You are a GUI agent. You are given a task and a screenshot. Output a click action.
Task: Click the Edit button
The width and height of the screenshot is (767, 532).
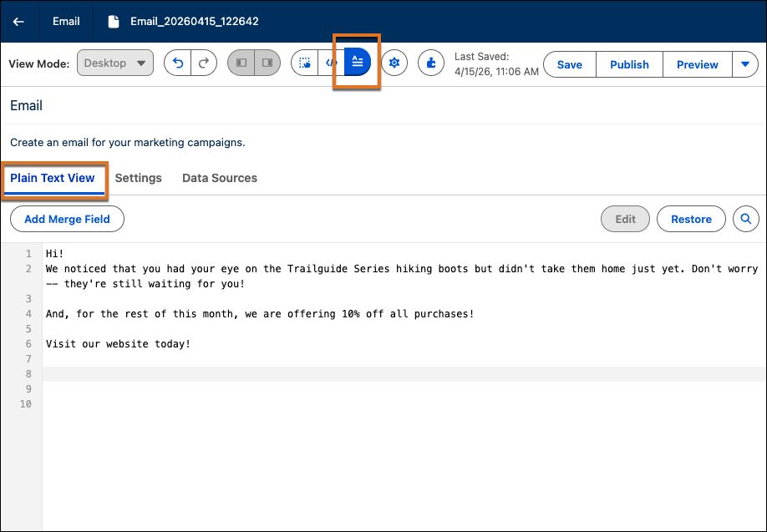tap(625, 219)
